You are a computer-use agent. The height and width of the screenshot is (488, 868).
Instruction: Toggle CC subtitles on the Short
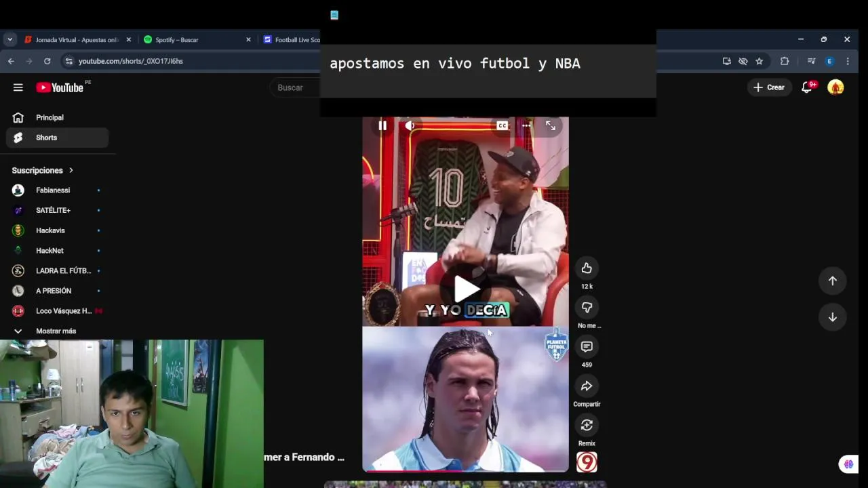[x=502, y=125]
